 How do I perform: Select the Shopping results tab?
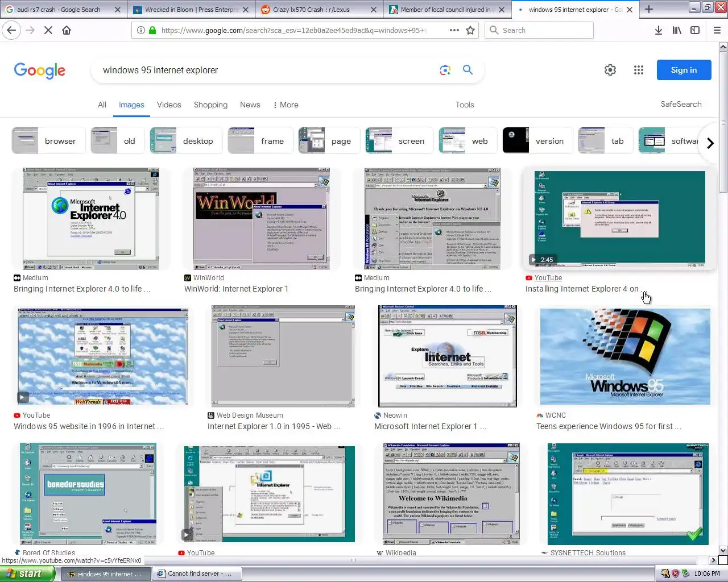(x=210, y=105)
